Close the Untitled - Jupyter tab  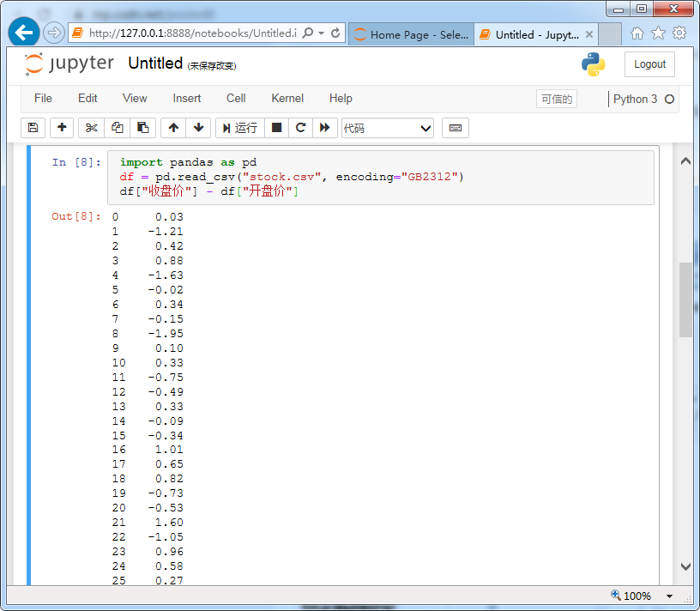(x=589, y=34)
